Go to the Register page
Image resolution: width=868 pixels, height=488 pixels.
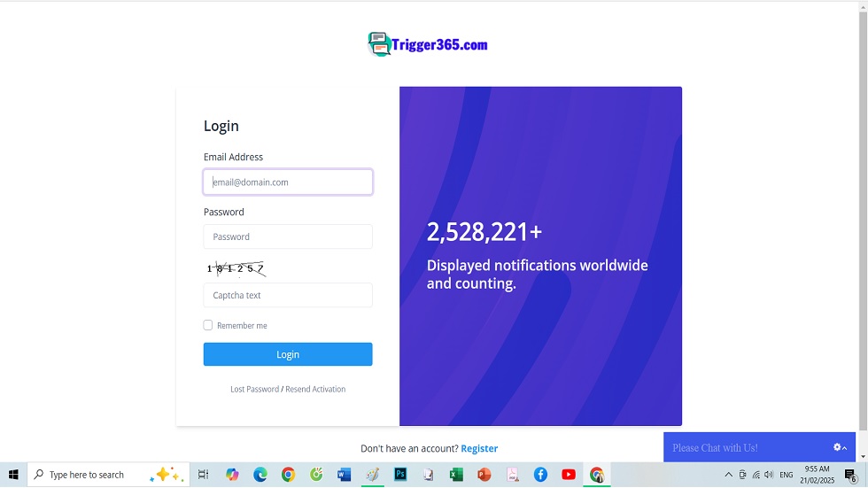[479, 448]
